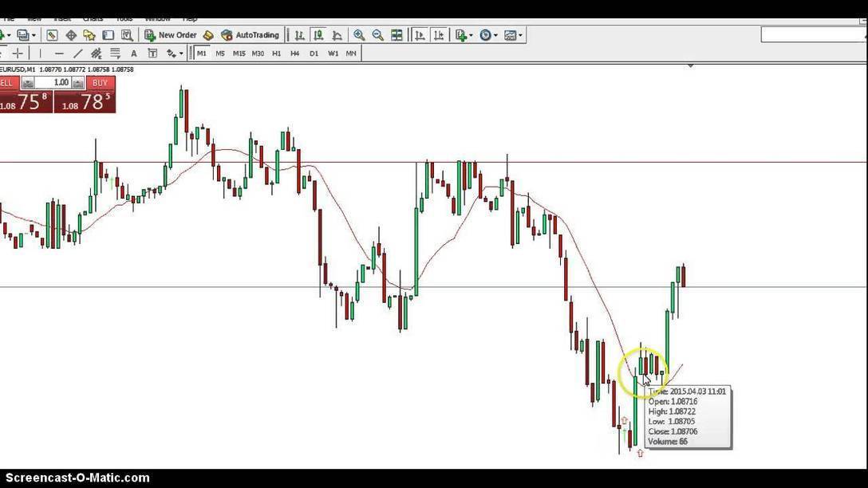Decrease trade volume with the left stepper
Screen dimensions: 868x488
(28, 83)
